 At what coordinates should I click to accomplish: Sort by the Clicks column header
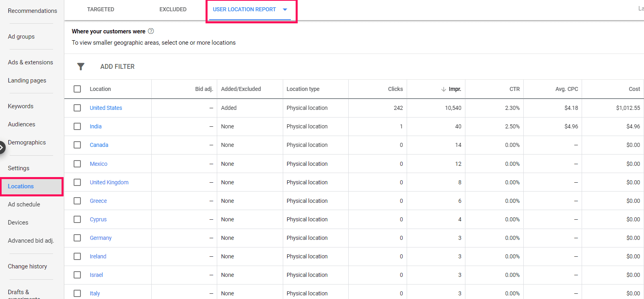[x=395, y=89]
